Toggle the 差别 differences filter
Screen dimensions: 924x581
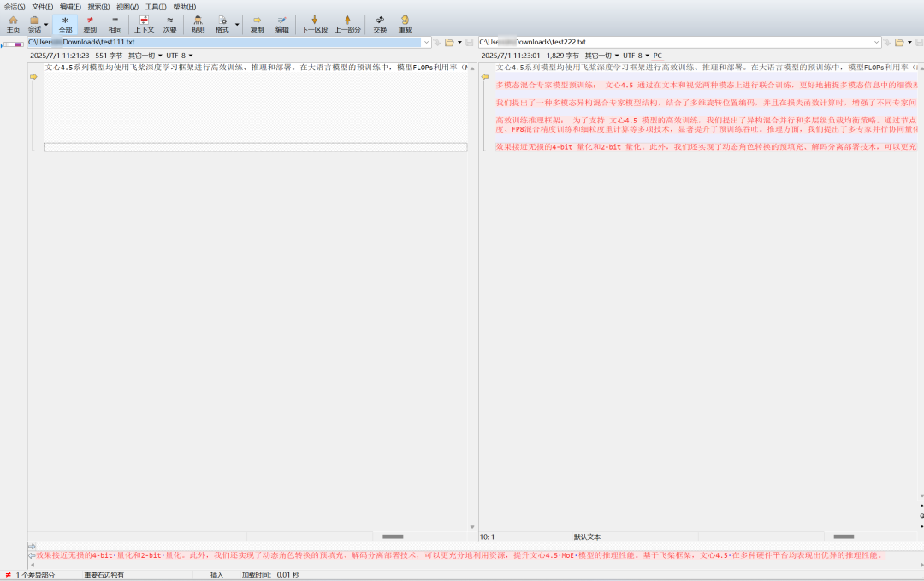(x=90, y=24)
